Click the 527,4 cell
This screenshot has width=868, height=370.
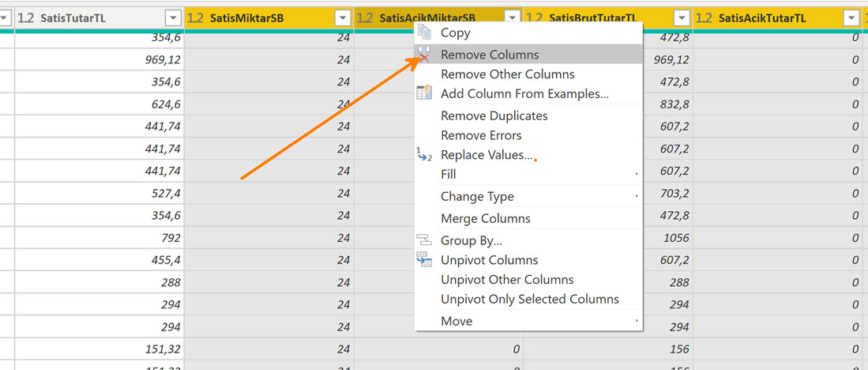pos(99,194)
